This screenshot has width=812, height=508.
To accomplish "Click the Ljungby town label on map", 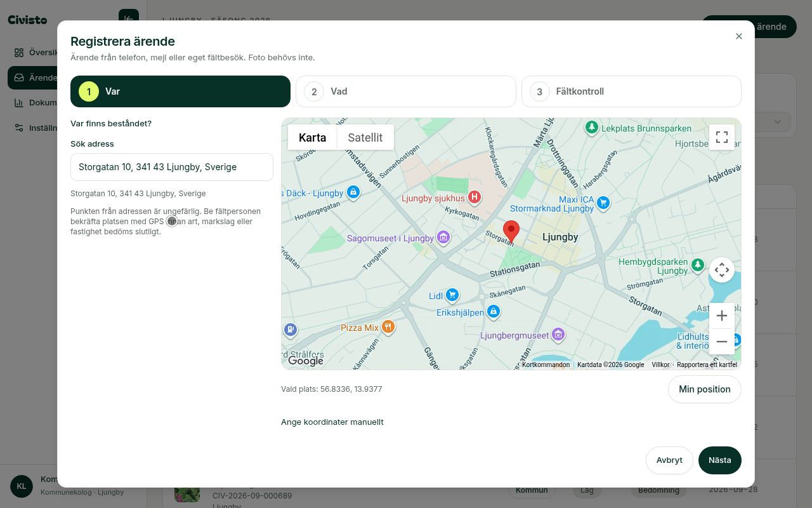I will [x=560, y=237].
